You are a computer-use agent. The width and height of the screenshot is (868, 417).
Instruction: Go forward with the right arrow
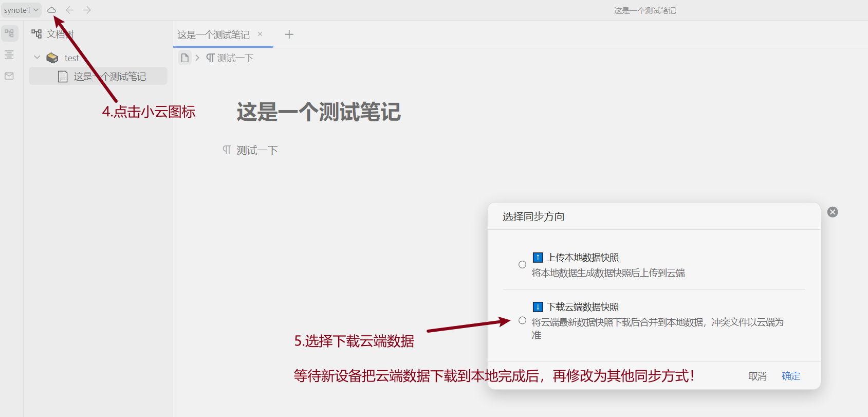tap(87, 10)
